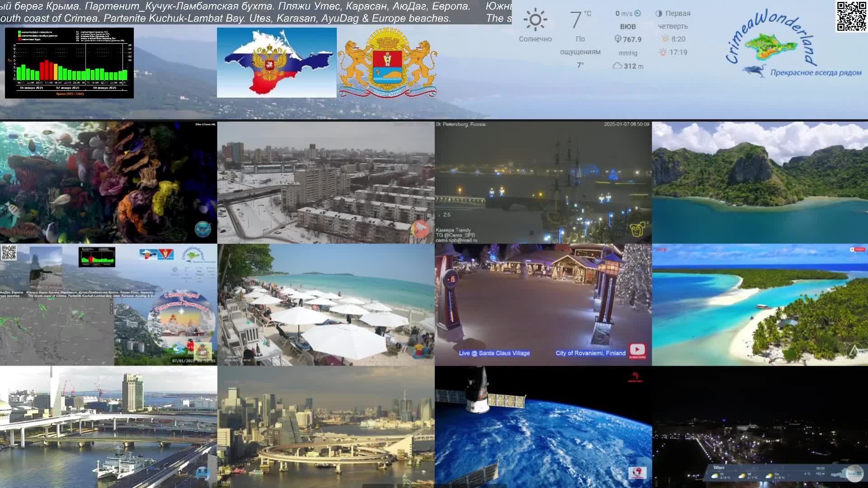
Task: Click the 'South coast of Crimea' English ticker
Action: [x=226, y=19]
